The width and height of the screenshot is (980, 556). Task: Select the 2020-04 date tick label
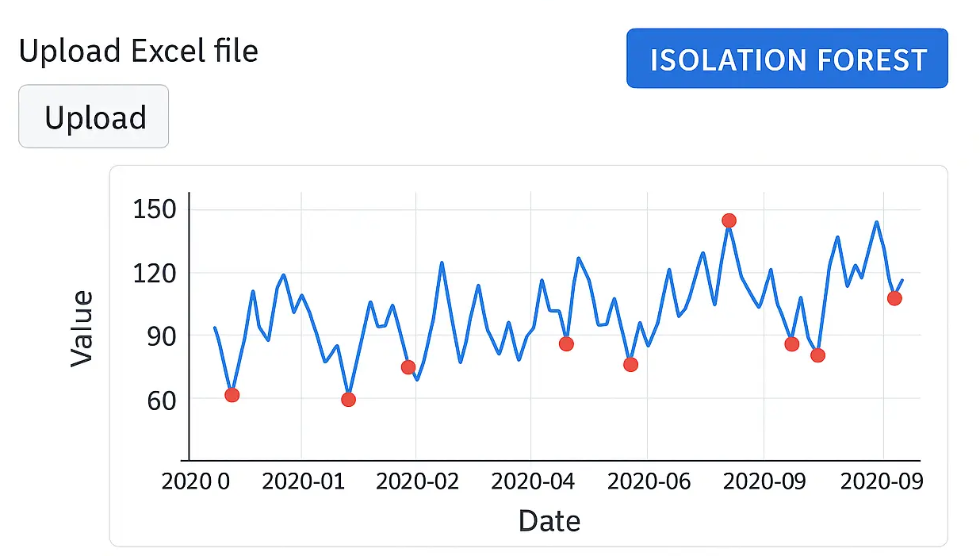pyautogui.click(x=532, y=481)
